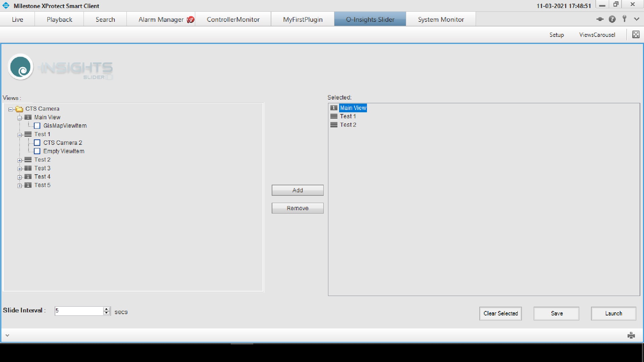
Task: Collapse the CTS Camera folder node
Action: coord(11,109)
